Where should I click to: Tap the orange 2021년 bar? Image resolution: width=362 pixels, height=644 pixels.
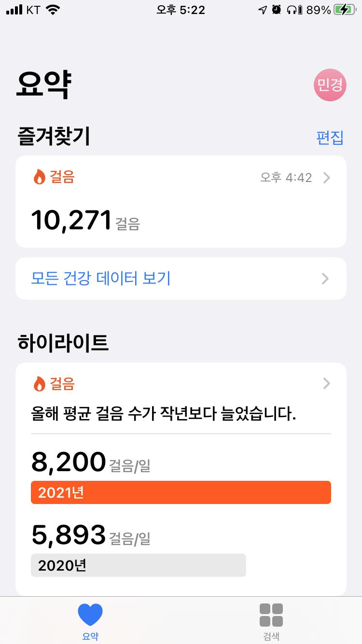coord(181,492)
